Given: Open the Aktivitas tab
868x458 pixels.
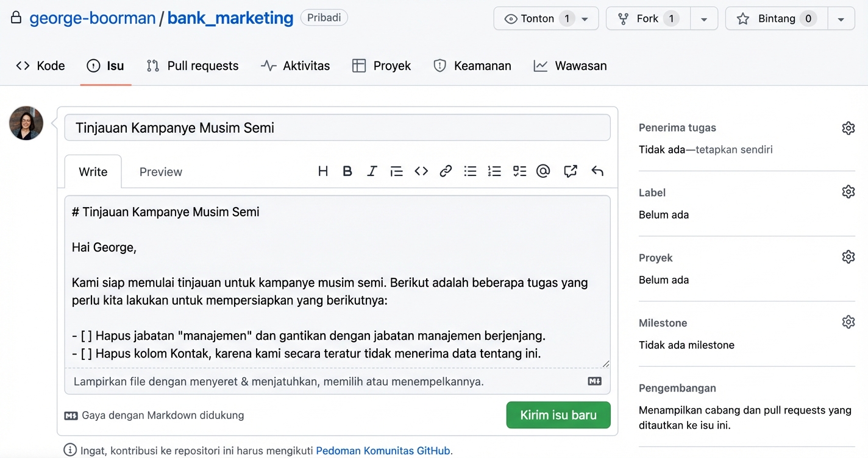Looking at the screenshot, I should click(x=296, y=66).
